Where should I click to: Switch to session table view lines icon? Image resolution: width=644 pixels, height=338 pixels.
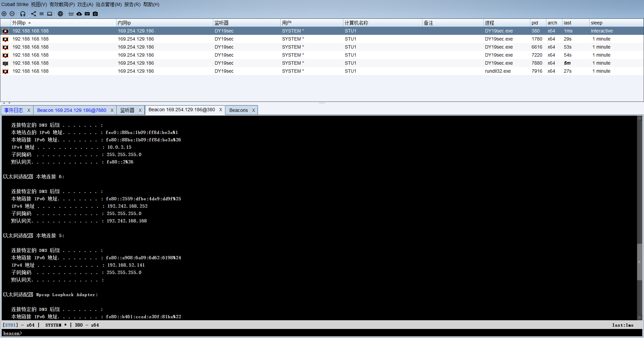[42, 14]
